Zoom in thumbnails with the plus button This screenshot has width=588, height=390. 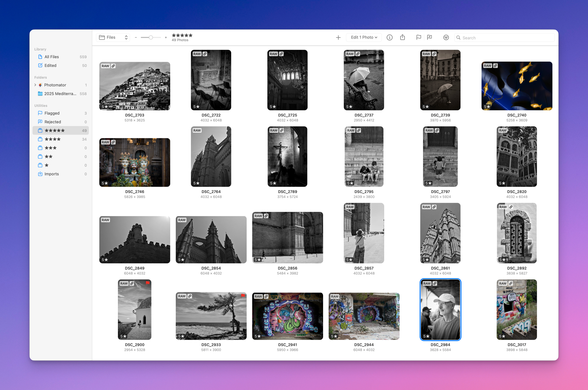click(x=166, y=37)
